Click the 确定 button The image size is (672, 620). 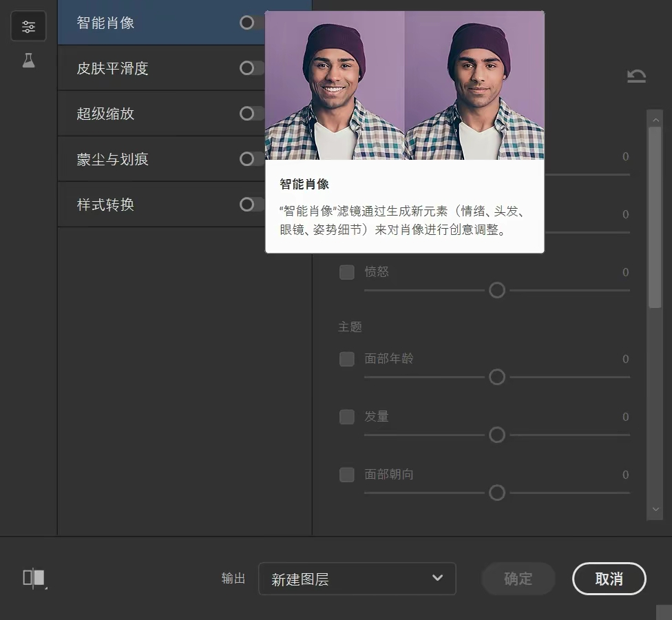click(518, 579)
